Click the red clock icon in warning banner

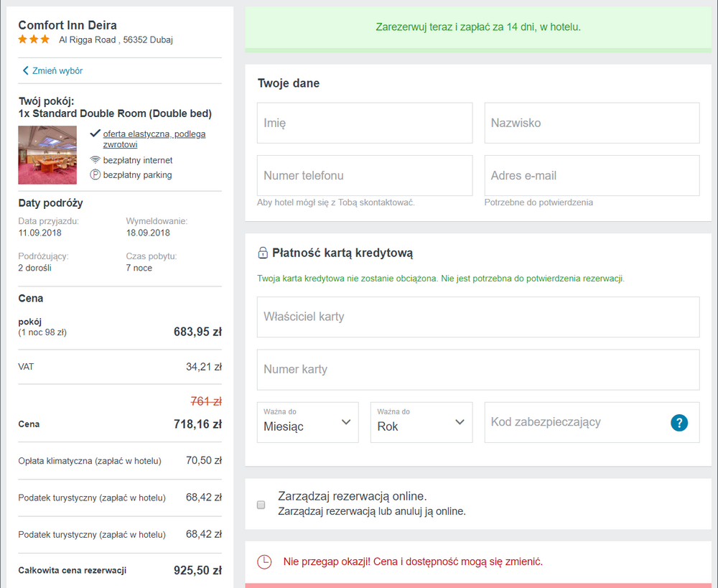point(264,561)
